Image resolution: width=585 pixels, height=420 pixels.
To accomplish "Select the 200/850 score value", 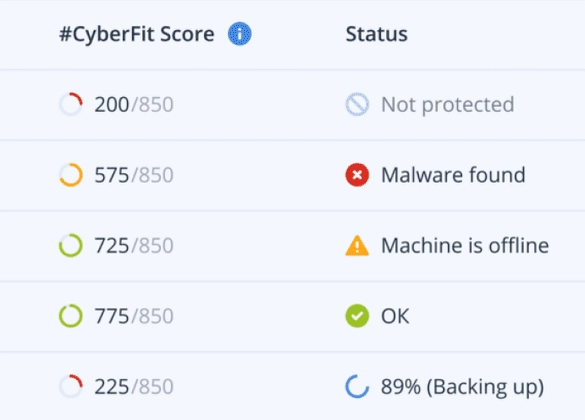I will click(134, 104).
